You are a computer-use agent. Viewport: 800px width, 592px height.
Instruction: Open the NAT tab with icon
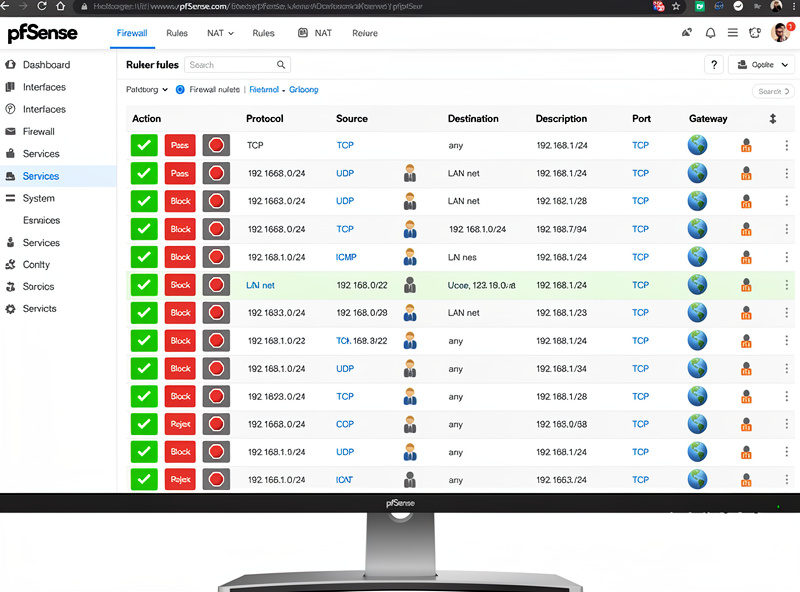315,33
